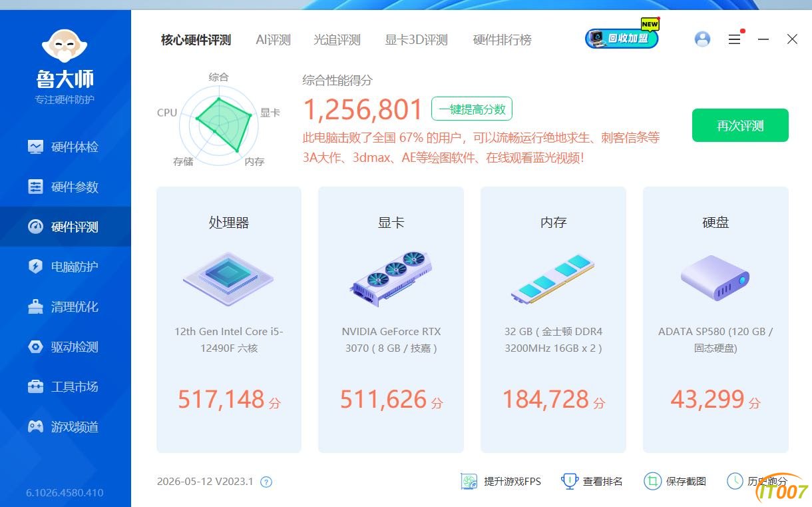Click the 清理优化 broom icon
812x507 pixels.
point(35,306)
